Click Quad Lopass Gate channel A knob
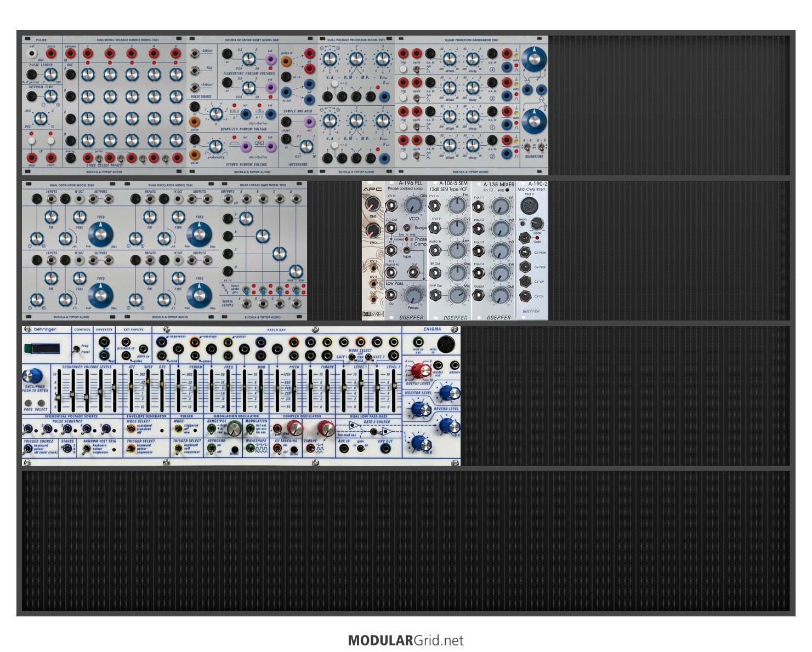The width and height of the screenshot is (812, 652). (246, 220)
